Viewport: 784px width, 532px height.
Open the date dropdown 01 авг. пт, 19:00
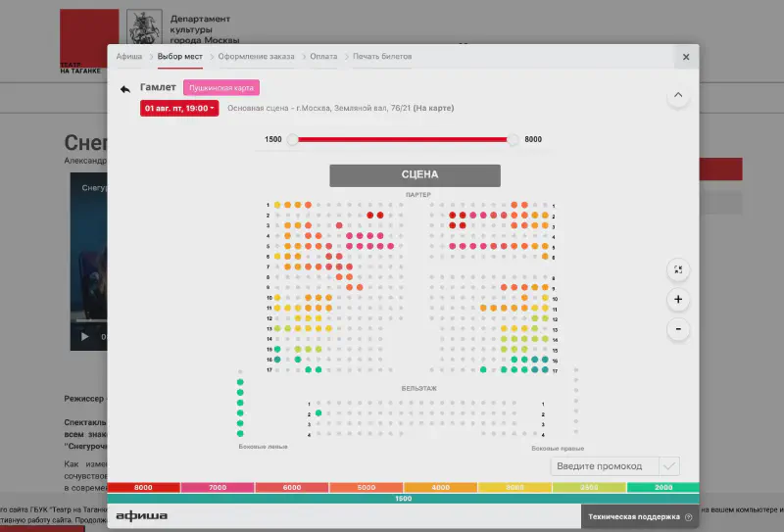pos(179,108)
